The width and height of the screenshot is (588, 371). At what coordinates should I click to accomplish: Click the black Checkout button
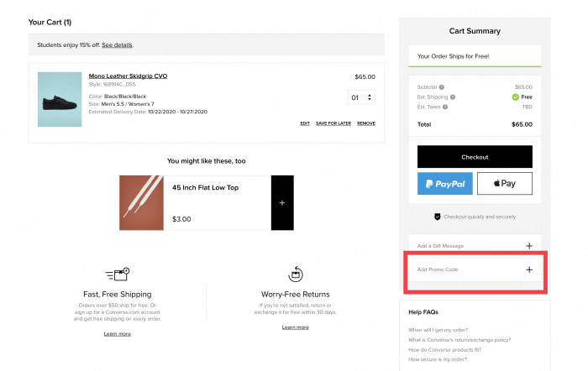(475, 157)
